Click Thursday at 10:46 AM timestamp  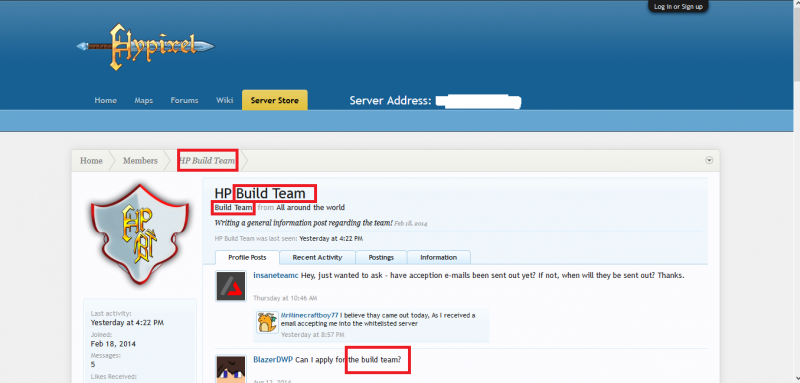285,298
